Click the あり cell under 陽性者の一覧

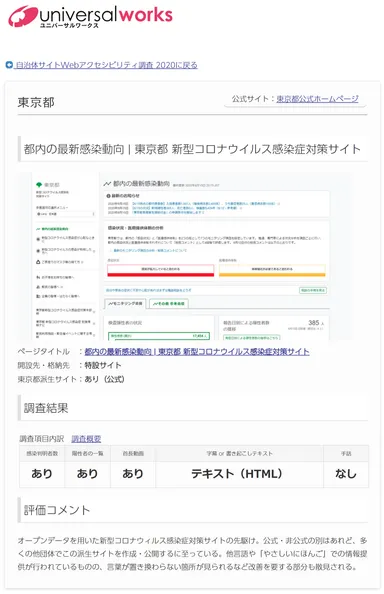pos(87,474)
